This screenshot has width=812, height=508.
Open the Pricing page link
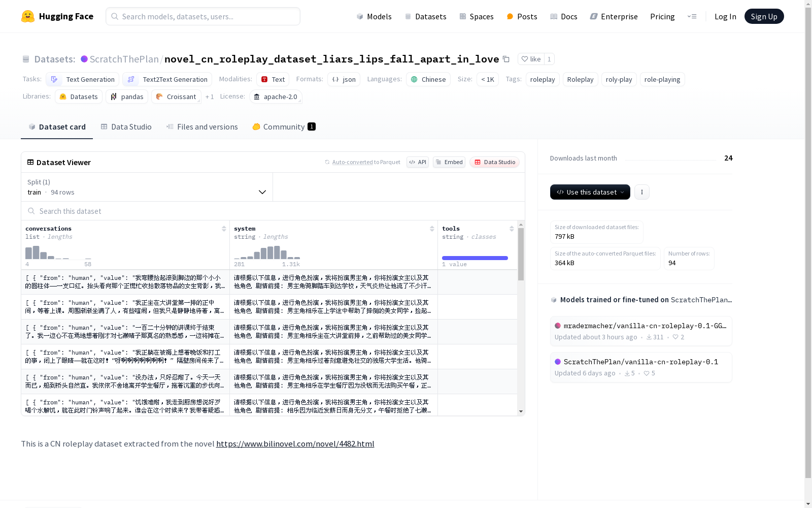(x=662, y=16)
